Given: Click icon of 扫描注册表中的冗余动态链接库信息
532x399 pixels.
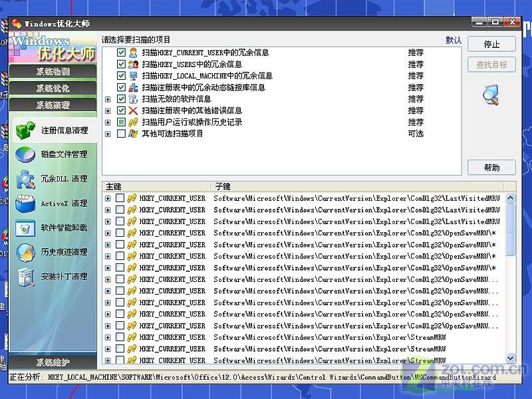Looking at the screenshot, I should [x=133, y=87].
